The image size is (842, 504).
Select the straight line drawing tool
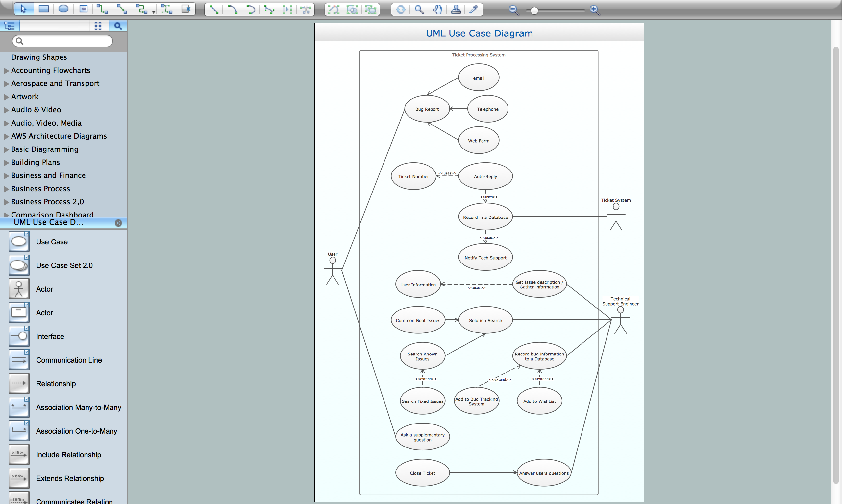(x=214, y=9)
